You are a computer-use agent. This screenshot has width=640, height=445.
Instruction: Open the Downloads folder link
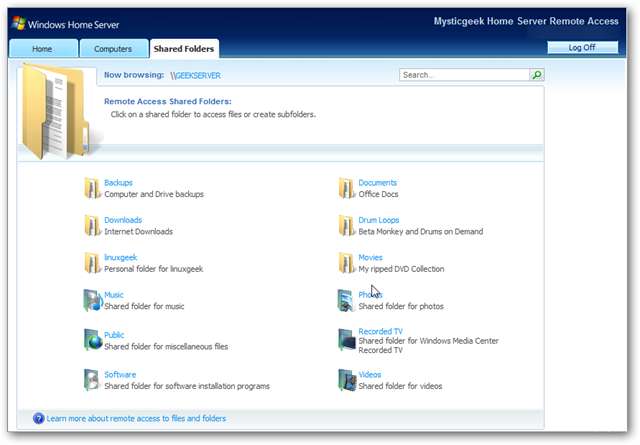pos(123,220)
